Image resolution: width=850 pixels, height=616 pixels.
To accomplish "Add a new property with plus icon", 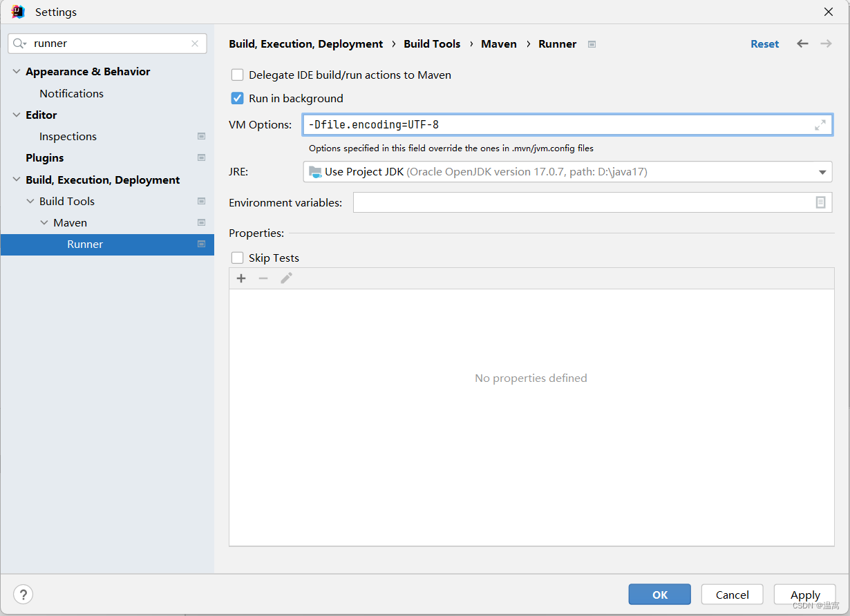I will click(241, 278).
